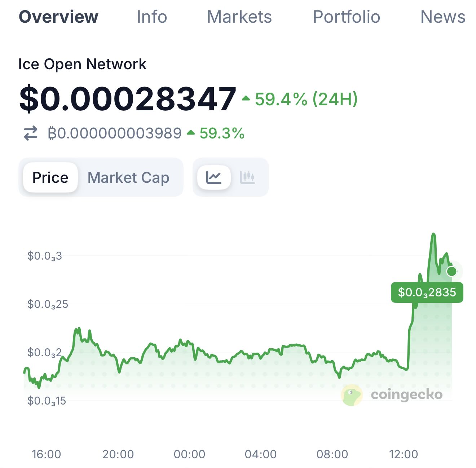Viewport: 476px width, 468px height.
Task: Select the Market Cap chart toggle
Action: click(128, 177)
